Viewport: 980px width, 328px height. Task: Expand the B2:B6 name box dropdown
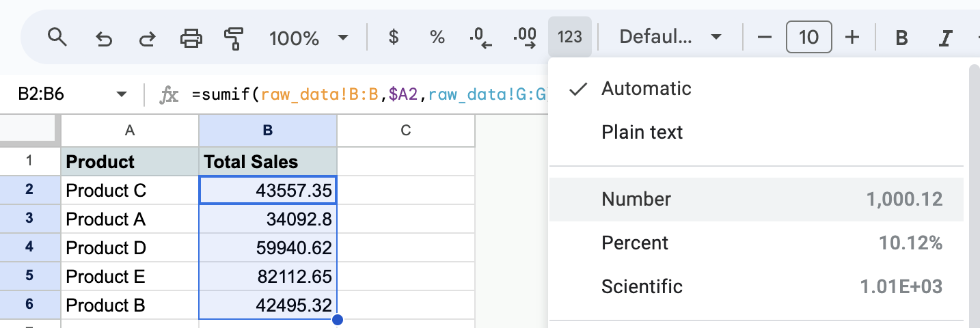tap(122, 94)
